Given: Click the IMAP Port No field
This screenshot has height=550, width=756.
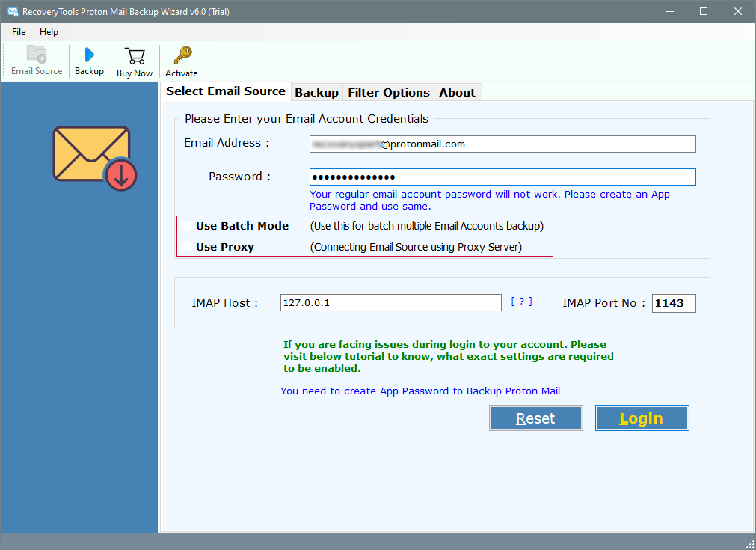Looking at the screenshot, I should (x=674, y=303).
